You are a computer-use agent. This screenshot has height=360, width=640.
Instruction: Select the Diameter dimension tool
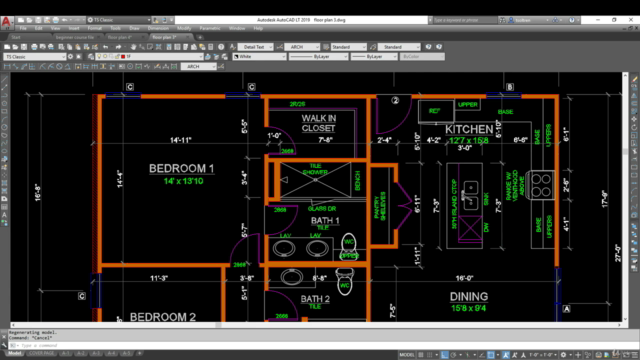point(59,67)
